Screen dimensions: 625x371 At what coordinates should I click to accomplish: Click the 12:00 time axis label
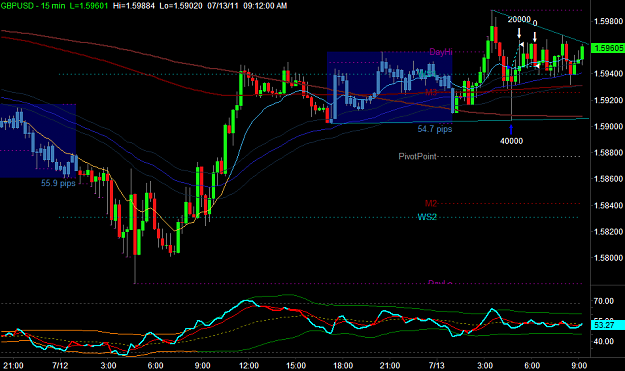coord(248,365)
